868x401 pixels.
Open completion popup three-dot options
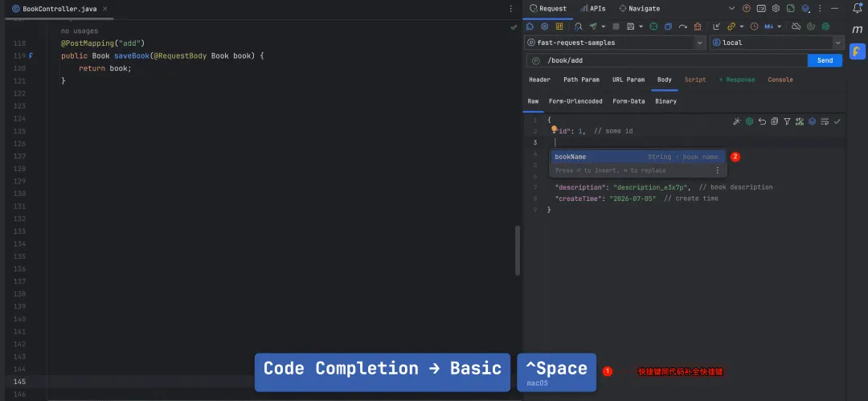pos(718,170)
